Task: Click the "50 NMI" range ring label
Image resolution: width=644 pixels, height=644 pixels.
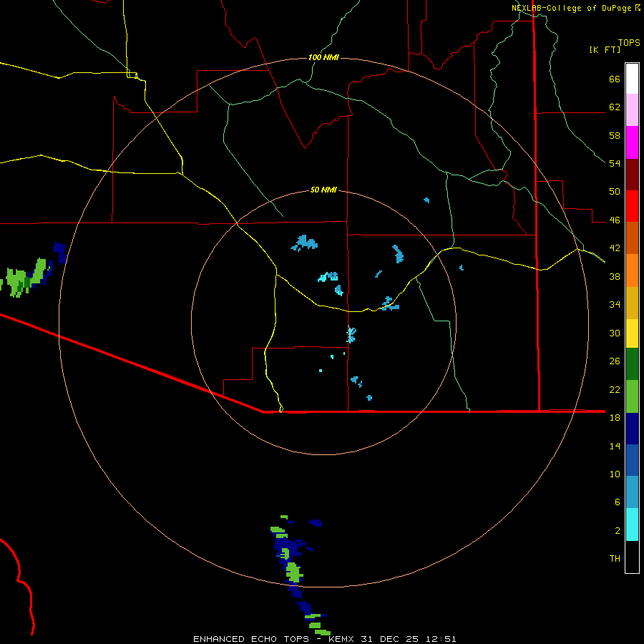Action: [323, 190]
